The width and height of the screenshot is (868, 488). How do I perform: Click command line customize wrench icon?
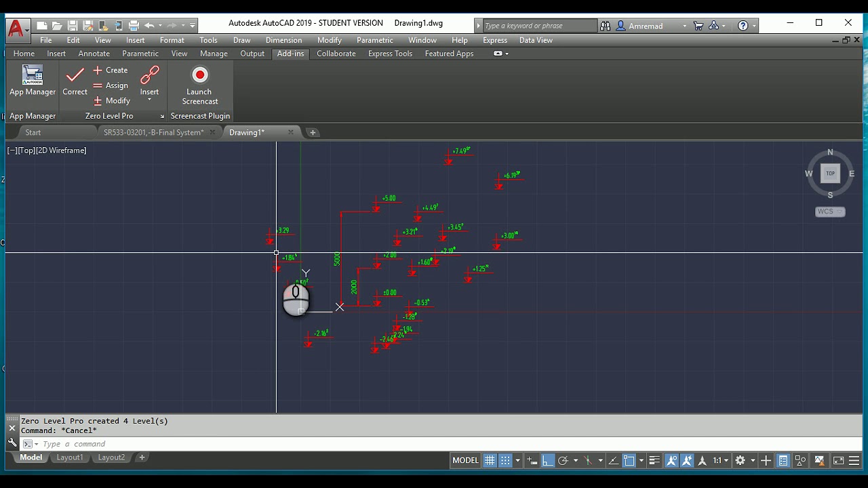[12, 443]
